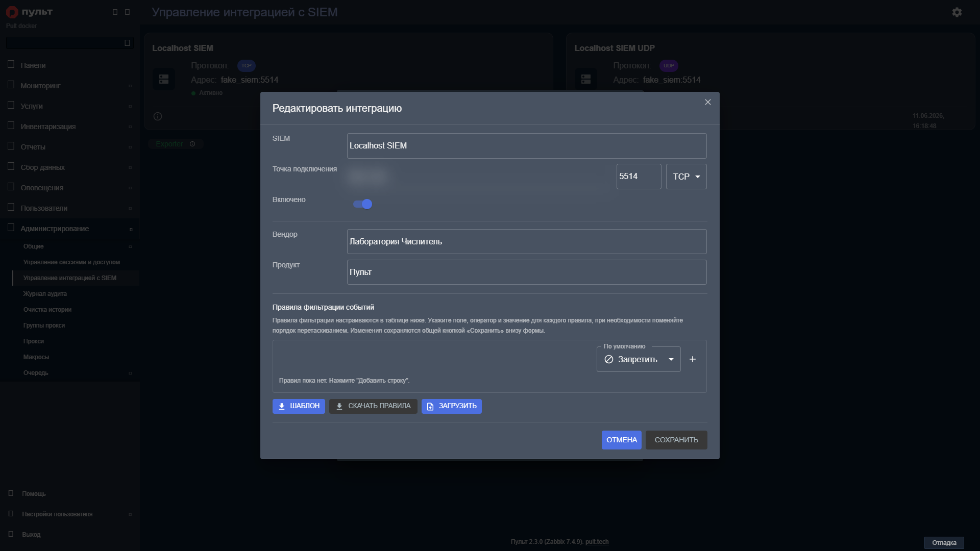
Task: Edit the port field showing 5514
Action: [639, 177]
